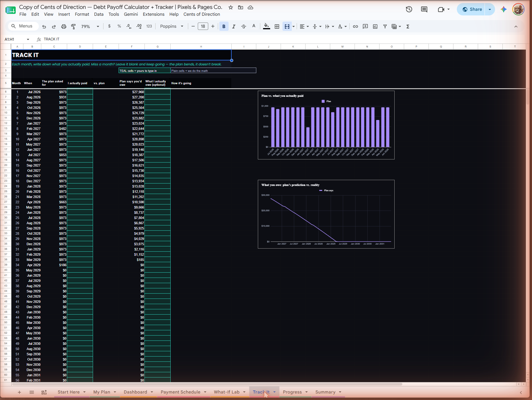Open version history clock icon
Screen dimensions: 532x400
[409, 9]
